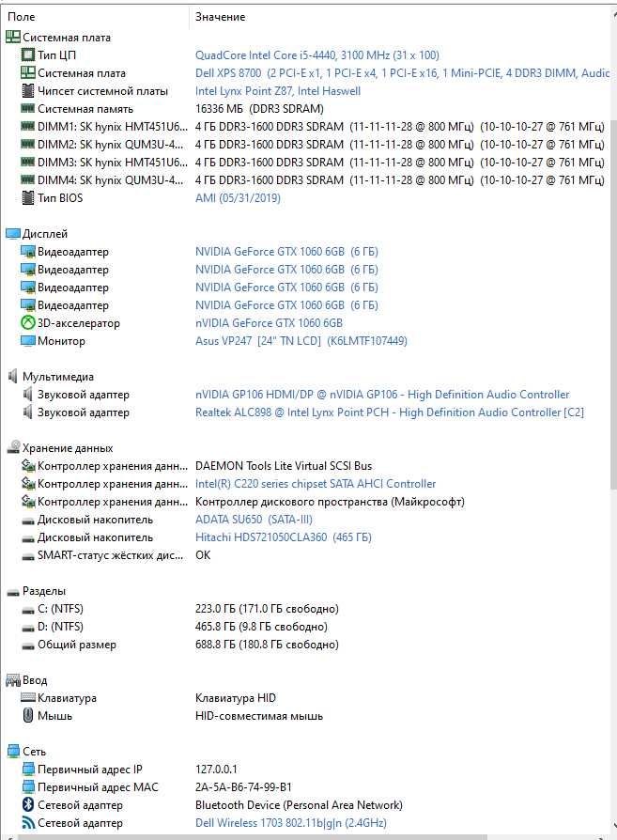
Task: Open the Intel Lynx Point Z87 chipset link
Action: click(277, 90)
